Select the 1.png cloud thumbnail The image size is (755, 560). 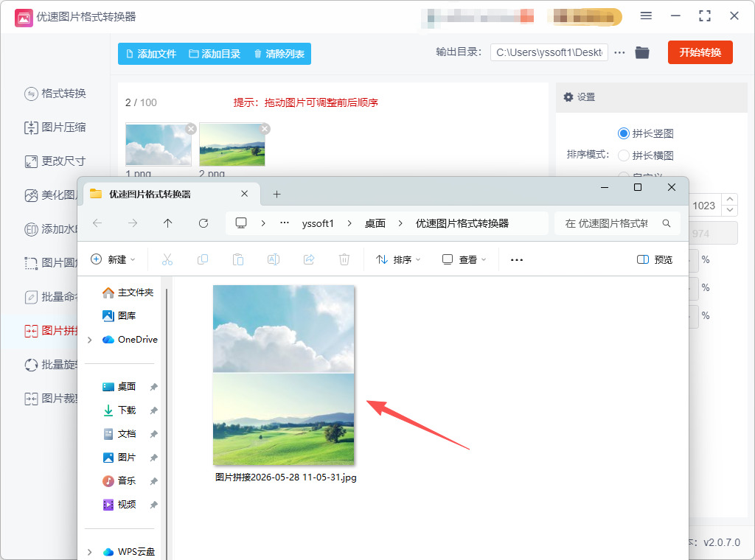[159, 144]
